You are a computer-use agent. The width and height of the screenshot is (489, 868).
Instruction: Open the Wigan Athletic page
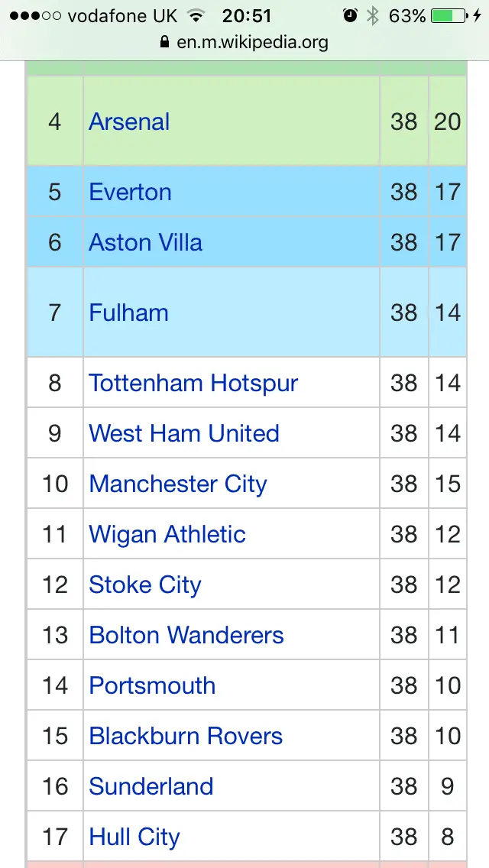[167, 534]
